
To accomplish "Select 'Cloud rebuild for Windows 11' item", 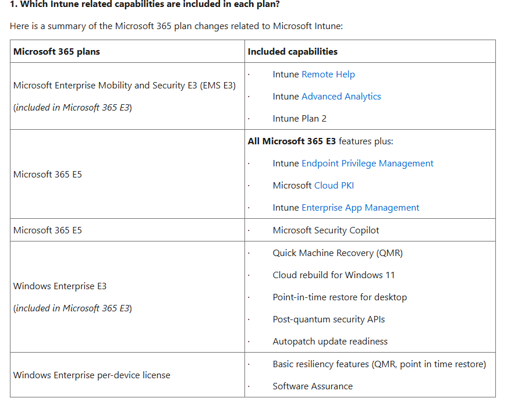I will [334, 275].
